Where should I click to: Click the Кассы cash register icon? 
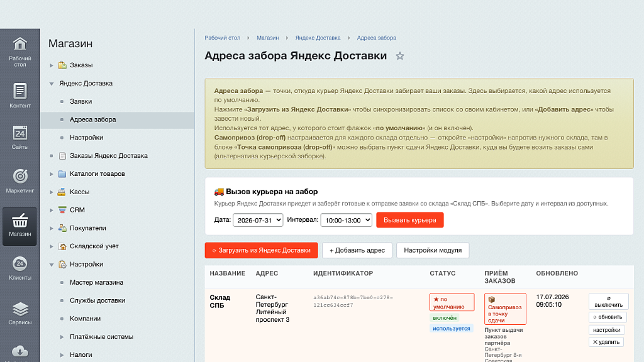[x=62, y=192]
